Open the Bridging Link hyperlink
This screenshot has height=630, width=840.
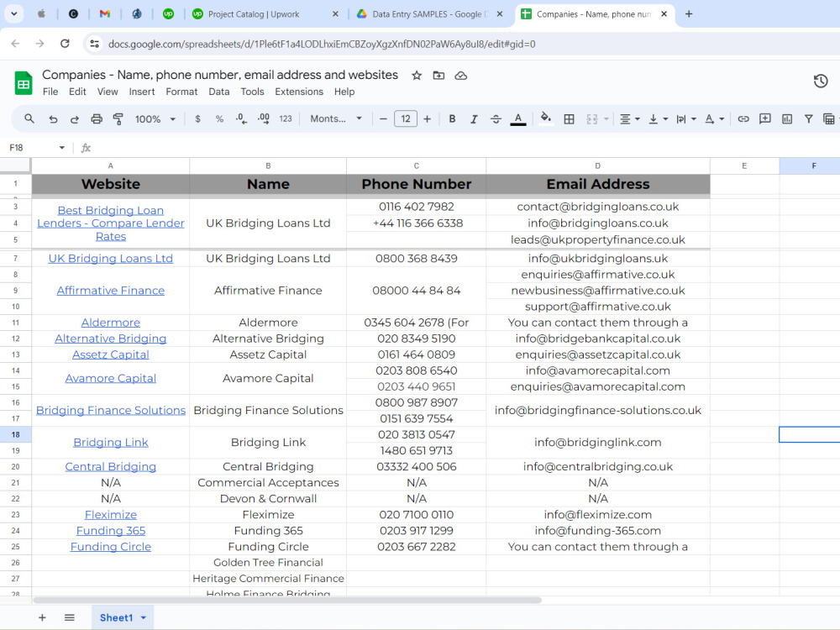(x=111, y=443)
